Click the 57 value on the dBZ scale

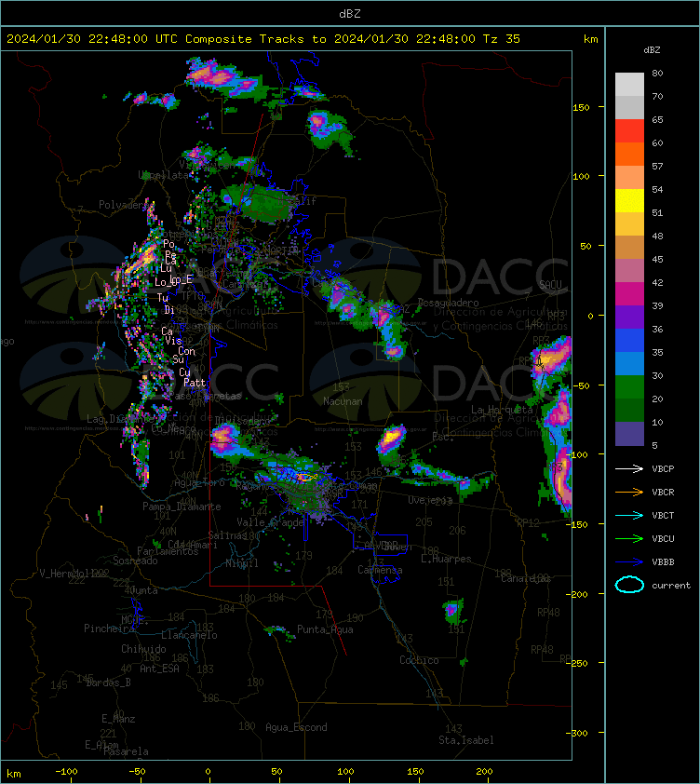pos(657,166)
